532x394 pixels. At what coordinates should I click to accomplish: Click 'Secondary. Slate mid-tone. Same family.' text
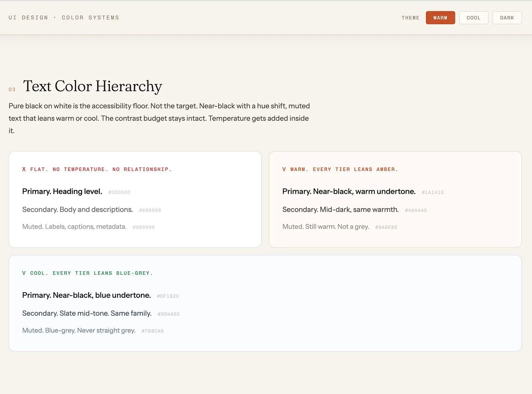pos(87,313)
